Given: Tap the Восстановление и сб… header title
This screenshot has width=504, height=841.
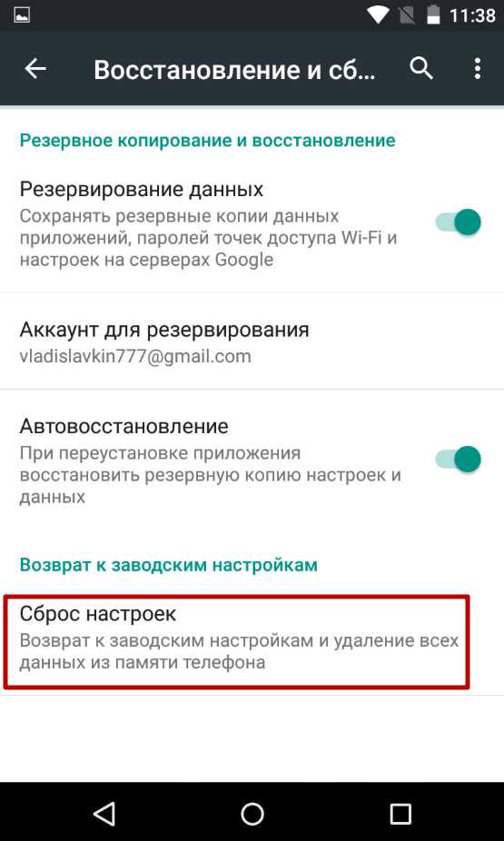Looking at the screenshot, I should click(x=235, y=70).
